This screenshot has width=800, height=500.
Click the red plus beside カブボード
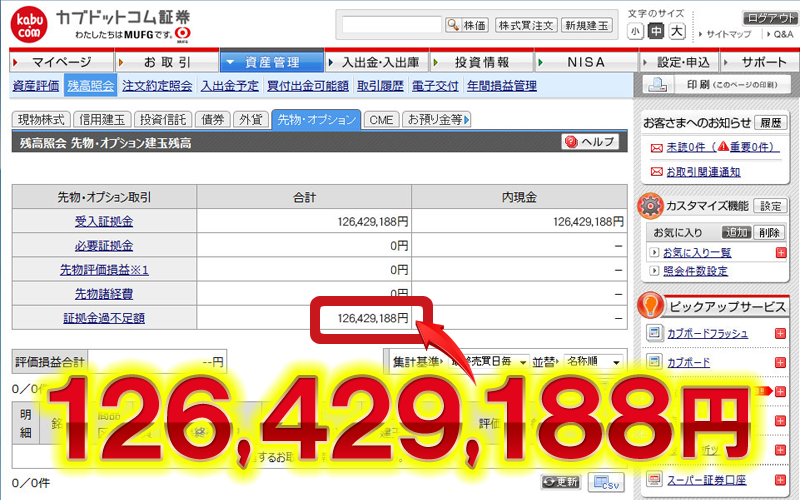pyautogui.click(x=780, y=362)
